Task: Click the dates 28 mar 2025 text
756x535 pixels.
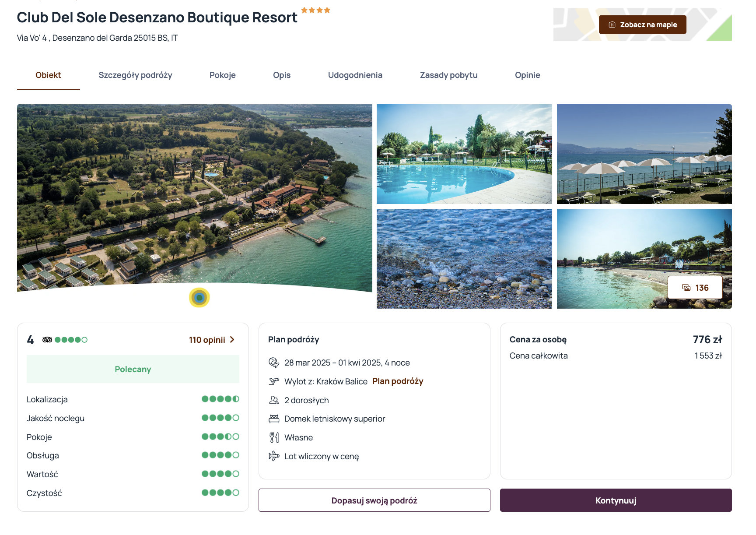Action: (x=347, y=363)
